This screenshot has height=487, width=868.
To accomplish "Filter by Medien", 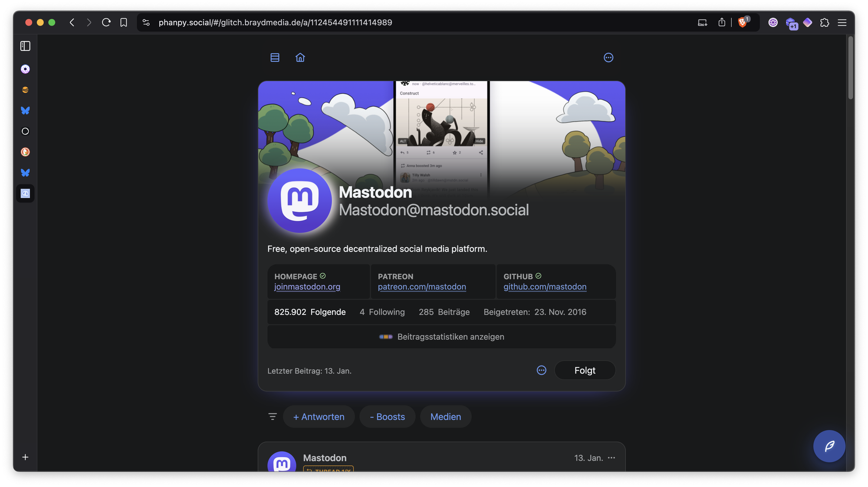I will (x=446, y=417).
